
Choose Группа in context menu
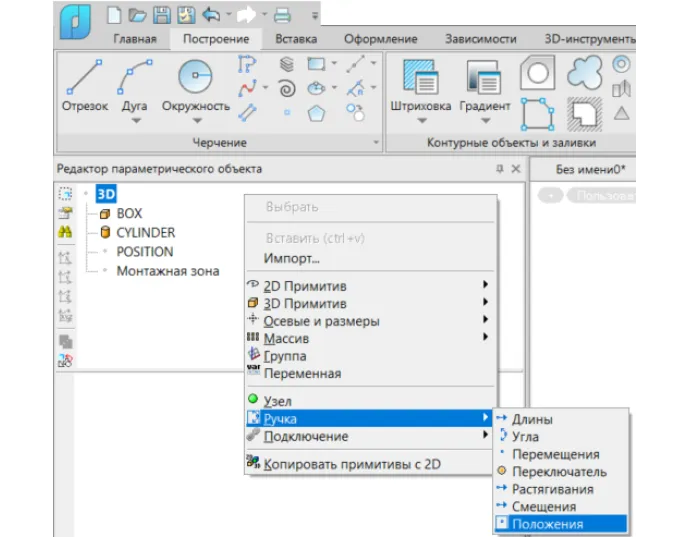point(370,356)
